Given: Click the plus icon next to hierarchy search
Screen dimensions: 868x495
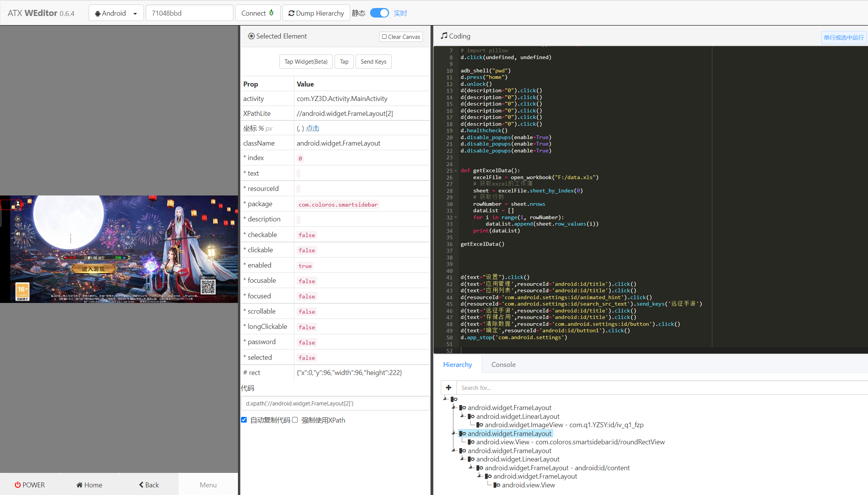Looking at the screenshot, I should point(448,387).
